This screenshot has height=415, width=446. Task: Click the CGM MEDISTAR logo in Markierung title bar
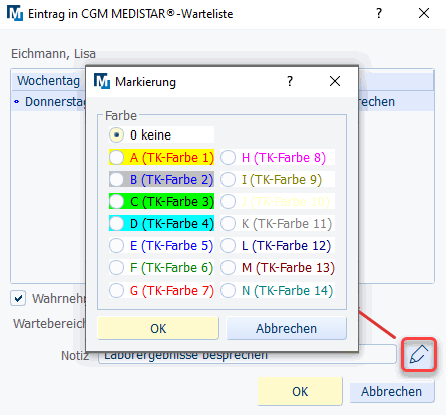pyautogui.click(x=102, y=81)
